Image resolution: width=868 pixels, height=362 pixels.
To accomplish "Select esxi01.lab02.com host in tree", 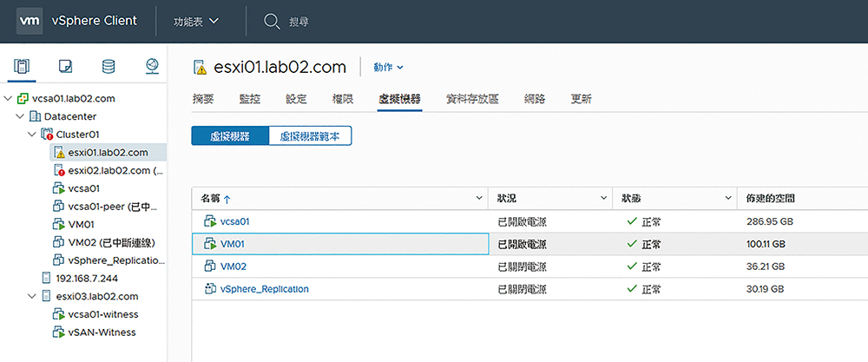I will [108, 152].
